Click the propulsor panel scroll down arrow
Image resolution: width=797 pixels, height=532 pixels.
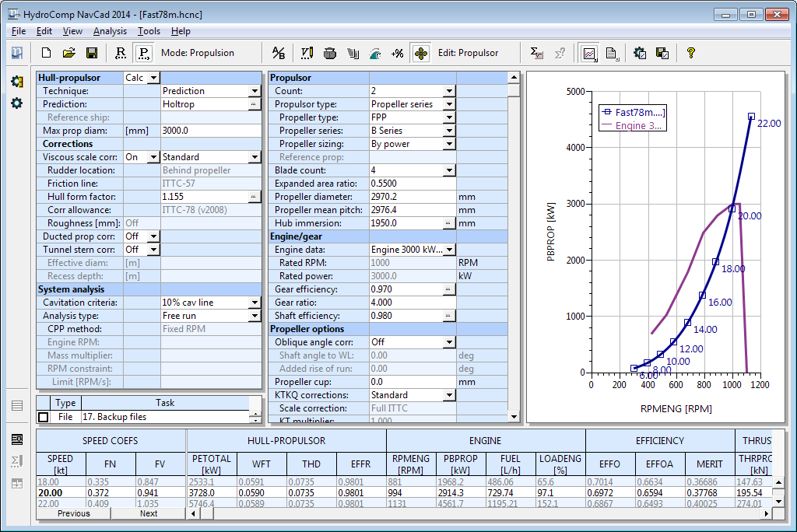[514, 417]
